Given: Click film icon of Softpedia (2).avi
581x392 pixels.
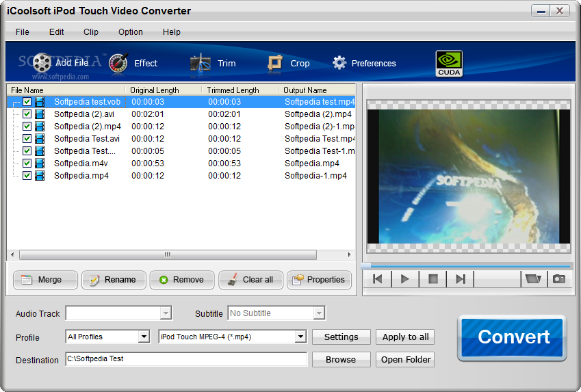Looking at the screenshot, I should pyautogui.click(x=40, y=114).
